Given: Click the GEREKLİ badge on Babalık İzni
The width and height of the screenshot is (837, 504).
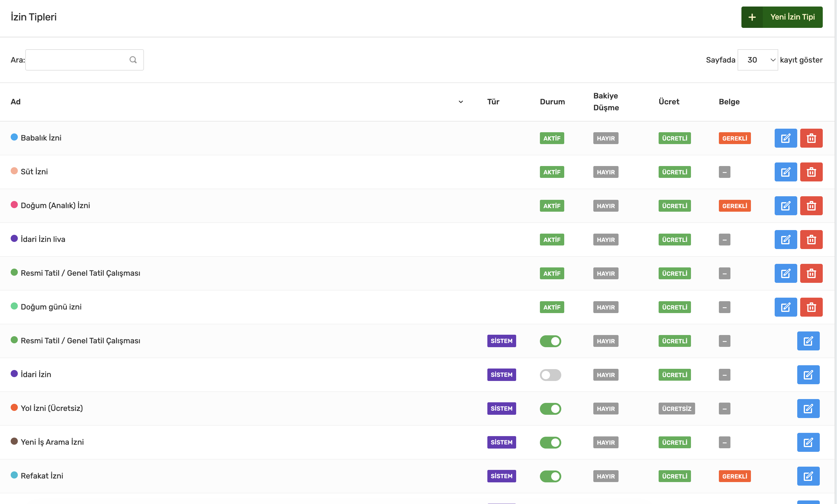Looking at the screenshot, I should coord(734,138).
